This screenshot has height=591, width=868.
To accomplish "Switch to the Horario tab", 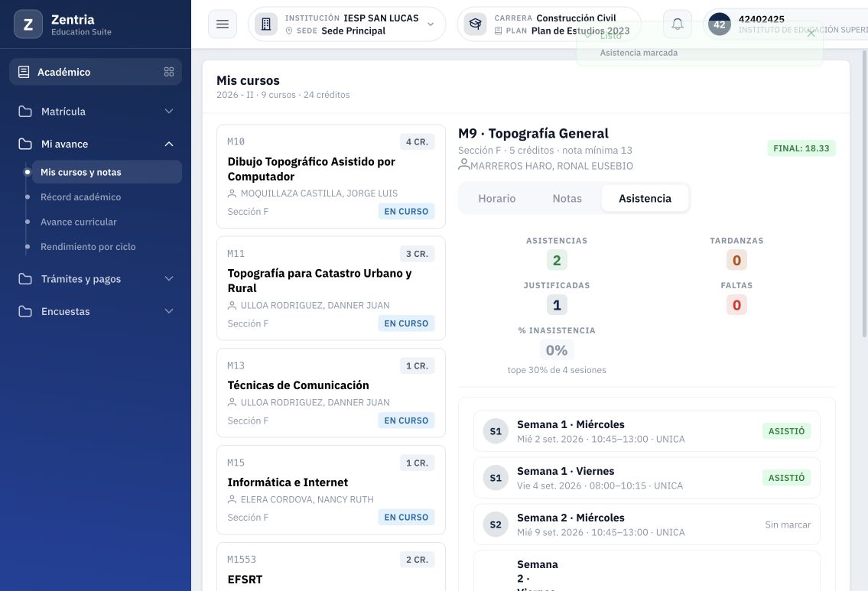I will pyautogui.click(x=496, y=199).
